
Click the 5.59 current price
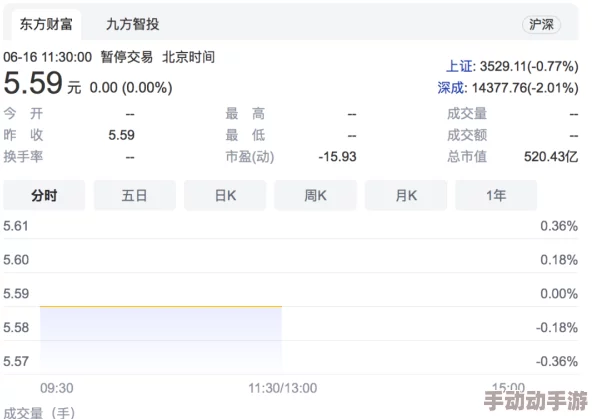click(33, 83)
